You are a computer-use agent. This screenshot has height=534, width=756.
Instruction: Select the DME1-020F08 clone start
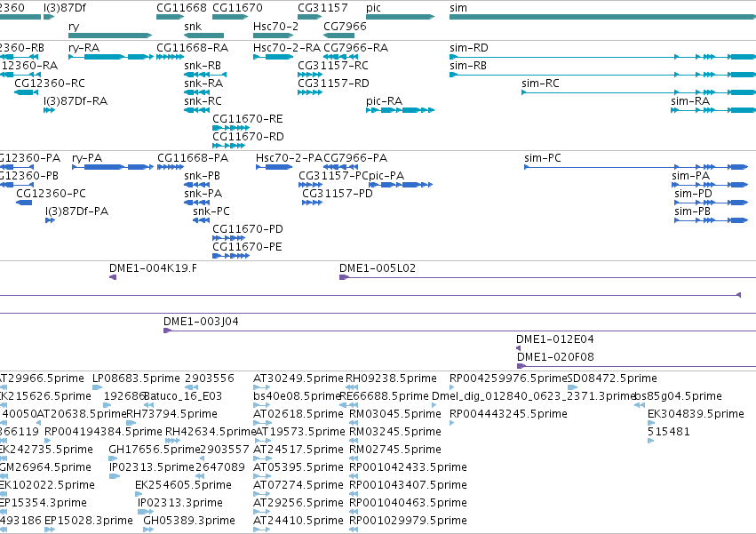click(x=521, y=366)
